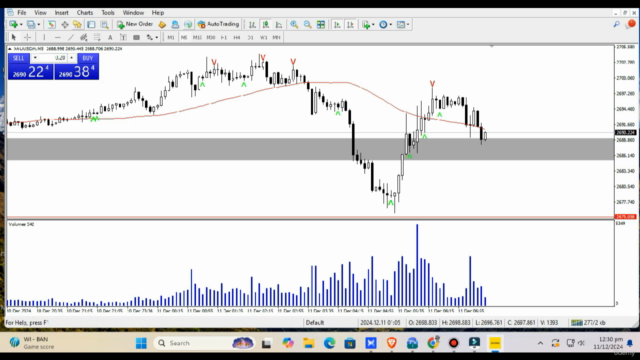The image size is (640, 360).
Task: Select the Crosshair tool
Action: pos(27,37)
